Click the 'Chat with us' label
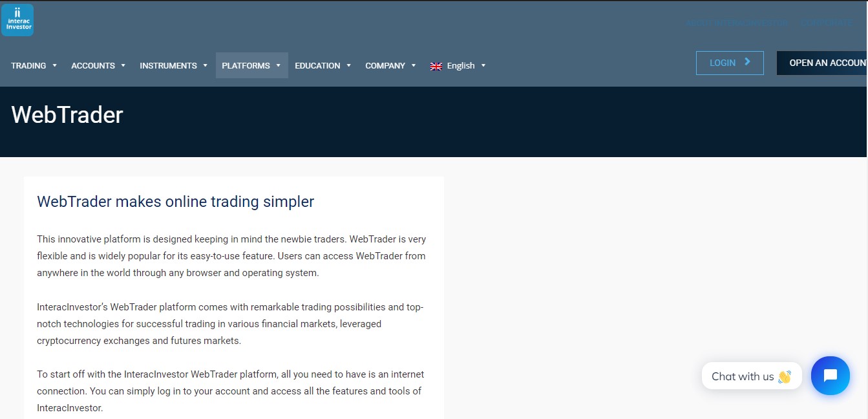 point(752,376)
